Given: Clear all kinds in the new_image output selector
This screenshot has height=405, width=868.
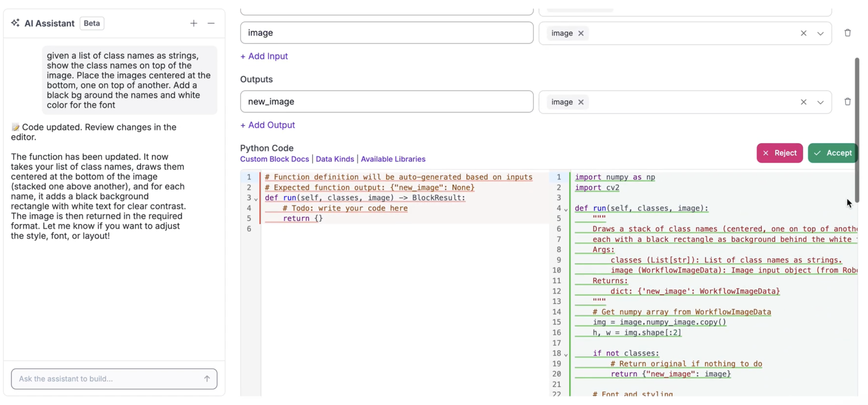Looking at the screenshot, I should point(803,102).
